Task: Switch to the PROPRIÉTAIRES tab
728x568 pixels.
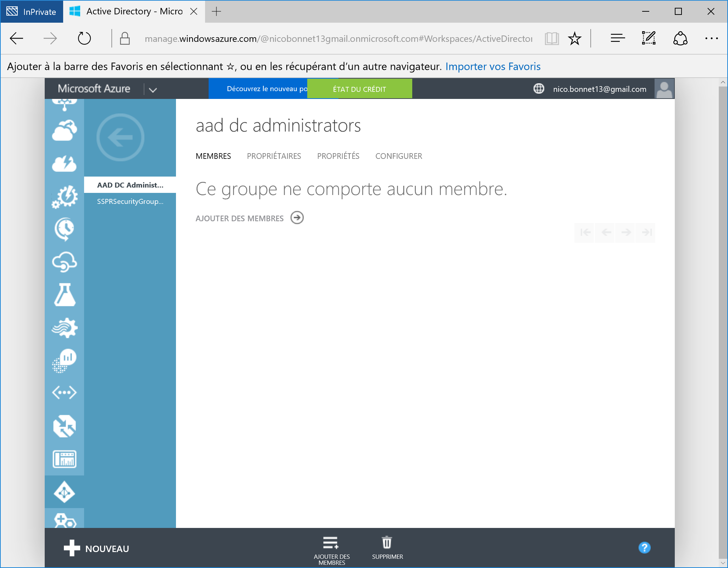Action: (274, 156)
